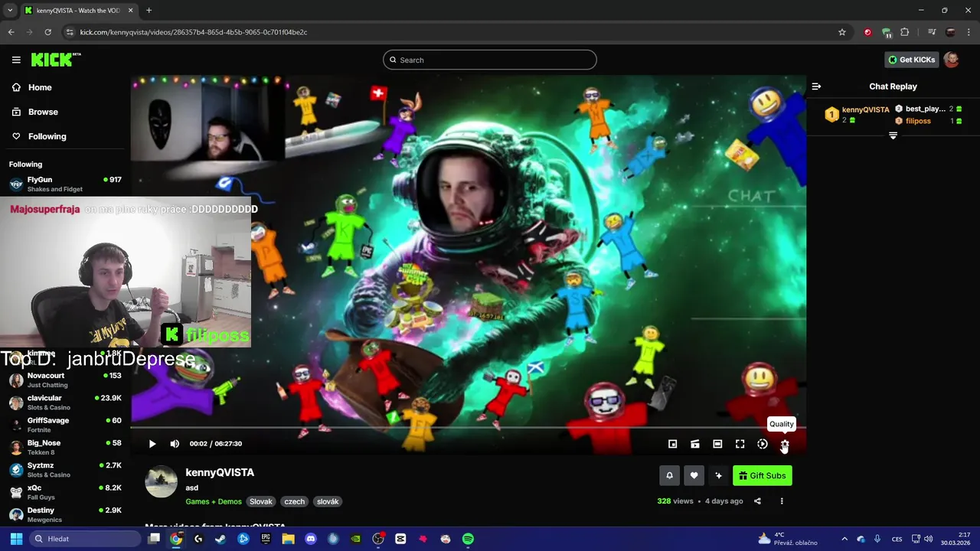Open Destiny's channel
Image resolution: width=980 pixels, height=551 pixels.
pos(65,514)
